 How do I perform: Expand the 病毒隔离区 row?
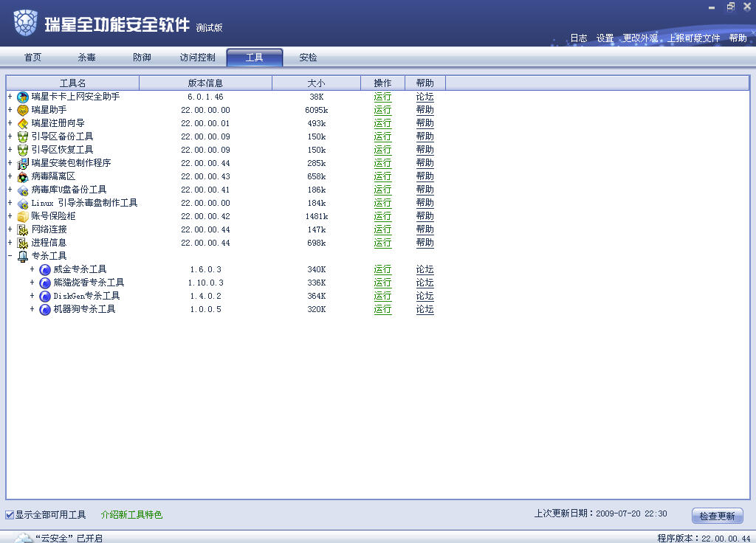coord(10,176)
